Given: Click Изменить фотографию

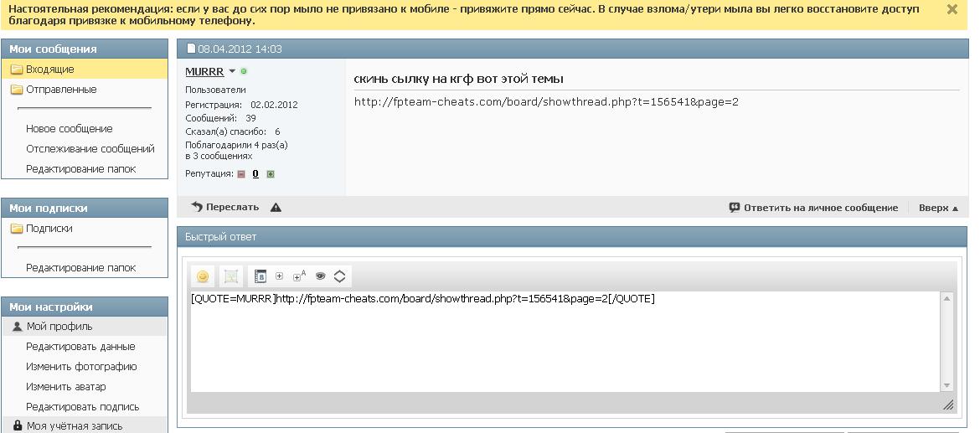Looking at the screenshot, I should tap(81, 367).
